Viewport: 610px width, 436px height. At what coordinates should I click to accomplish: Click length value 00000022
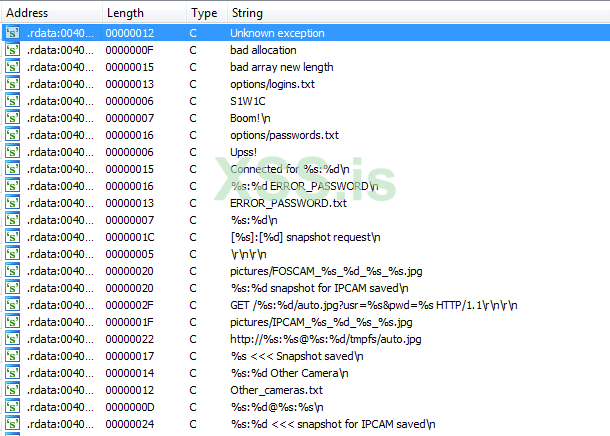tap(130, 339)
